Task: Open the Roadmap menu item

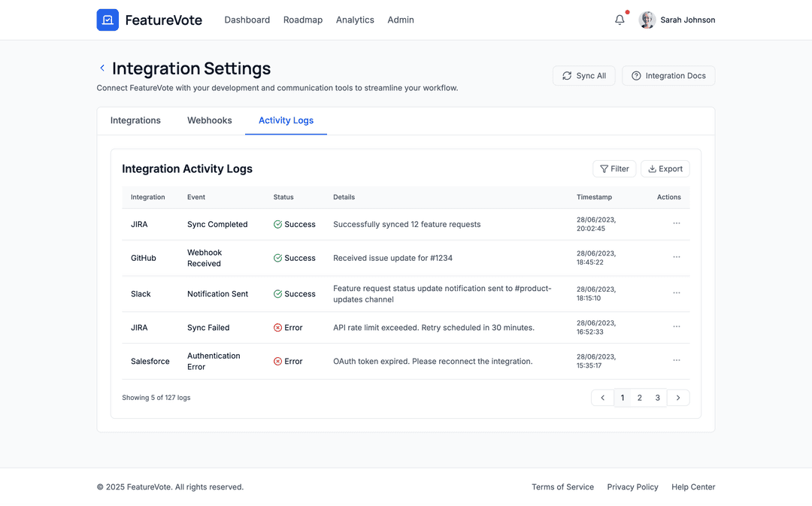Action: point(303,20)
